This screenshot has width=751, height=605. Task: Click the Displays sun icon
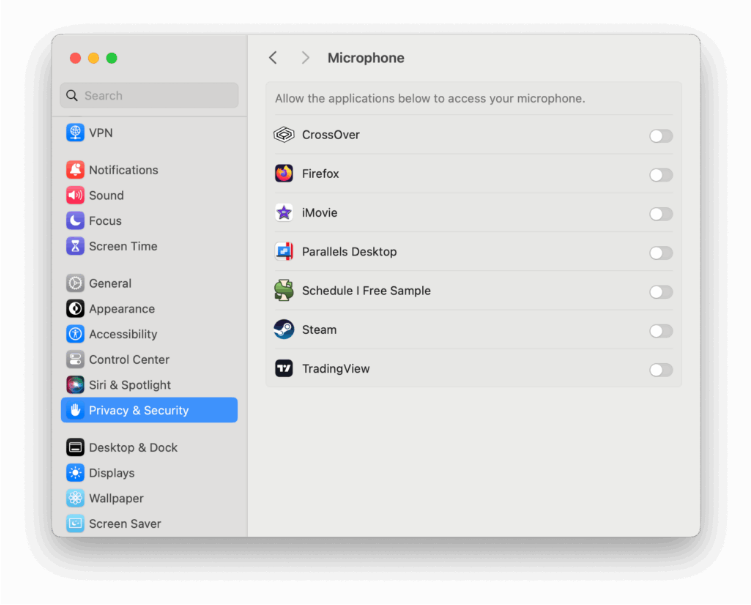point(75,473)
